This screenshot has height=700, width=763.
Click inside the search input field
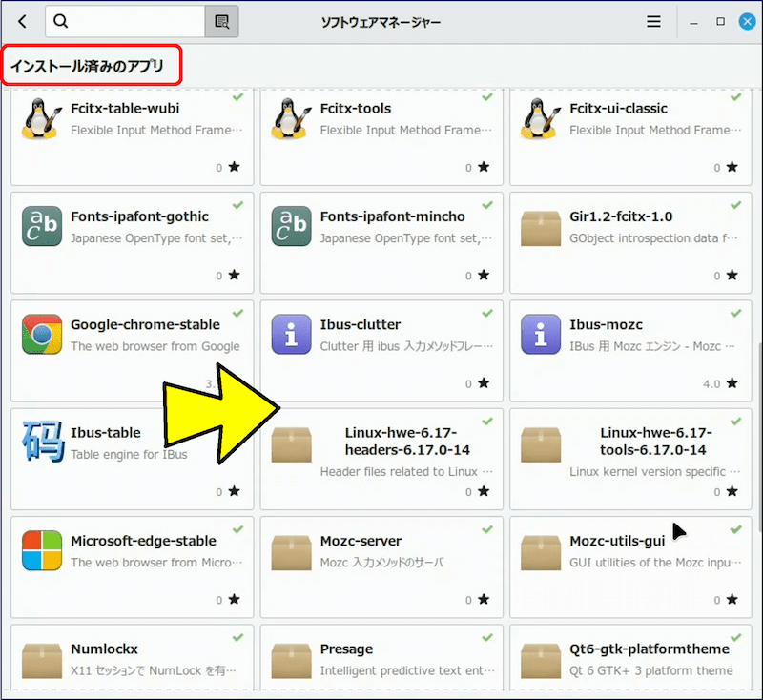tap(134, 20)
